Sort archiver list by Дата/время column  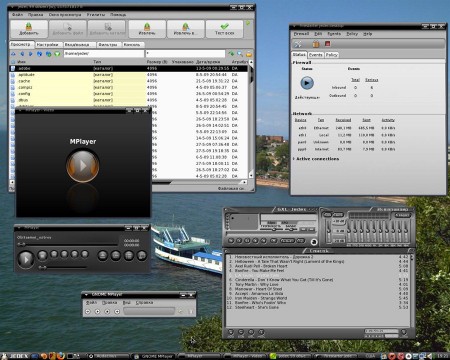[208, 62]
